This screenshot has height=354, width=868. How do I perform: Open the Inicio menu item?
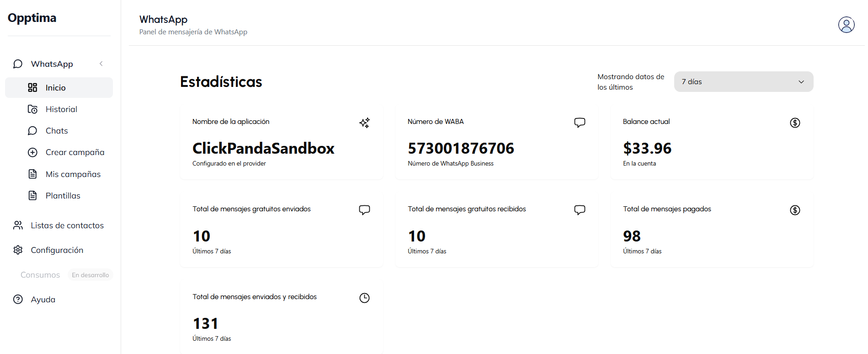(56, 88)
